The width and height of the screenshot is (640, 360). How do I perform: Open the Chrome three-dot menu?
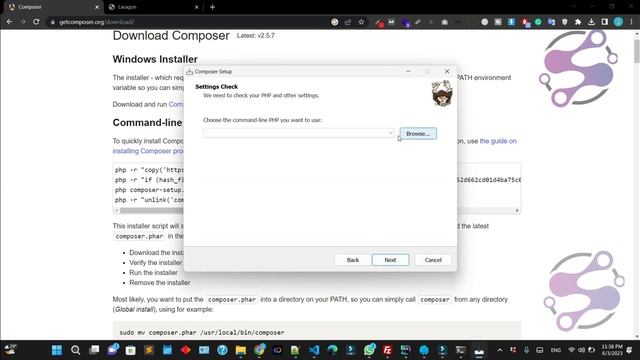[x=631, y=22]
